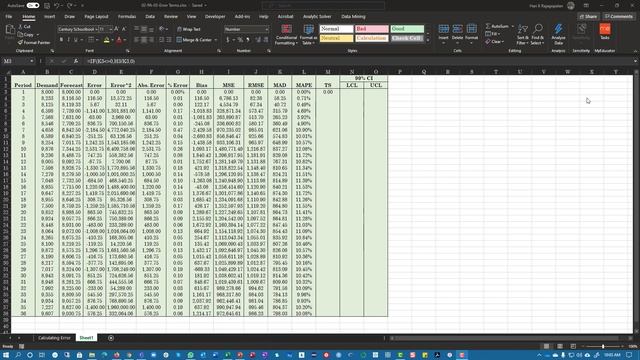Apply the red font color

click(x=119, y=40)
